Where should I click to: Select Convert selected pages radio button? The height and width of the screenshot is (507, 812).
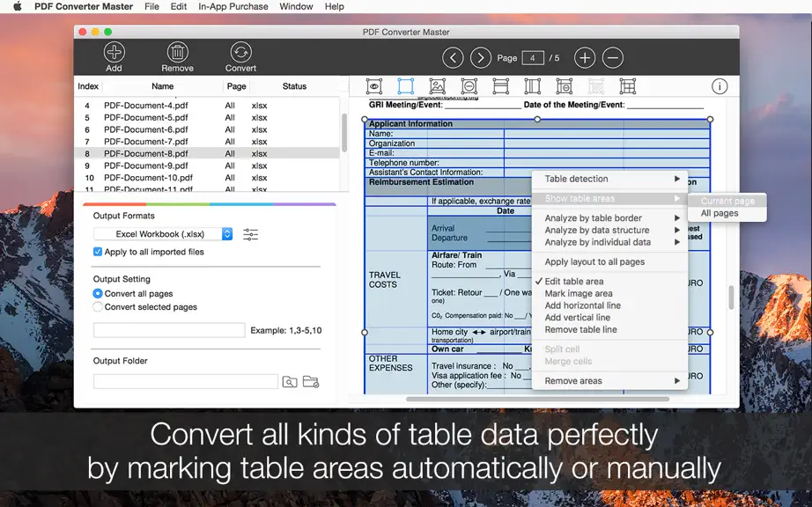(98, 307)
